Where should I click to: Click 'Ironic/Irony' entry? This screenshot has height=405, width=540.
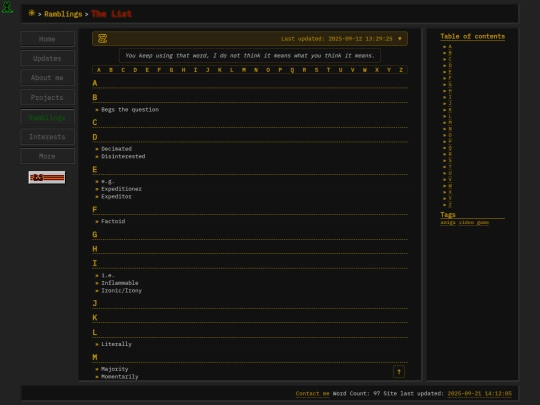click(121, 291)
